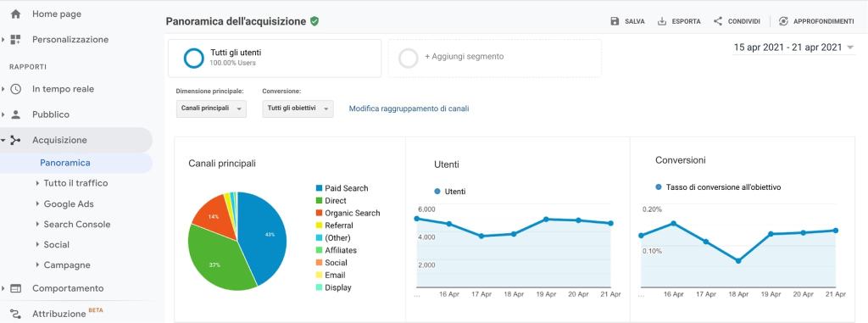Expand Tutto il traffico submenu arrow
Screen dimensions: 868x323
pyautogui.click(x=37, y=183)
